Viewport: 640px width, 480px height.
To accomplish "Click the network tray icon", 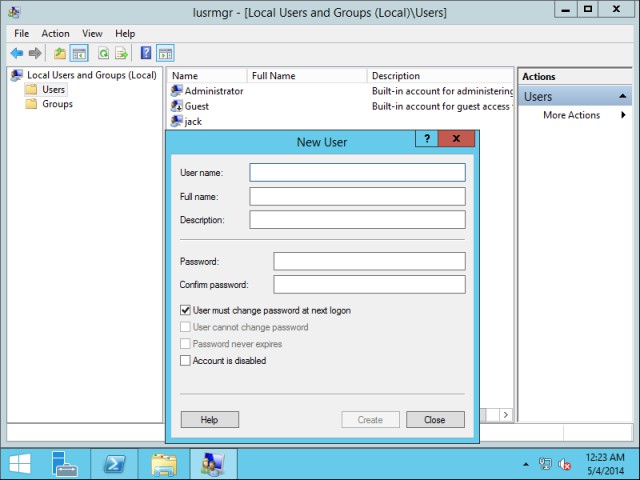I will pos(545,464).
